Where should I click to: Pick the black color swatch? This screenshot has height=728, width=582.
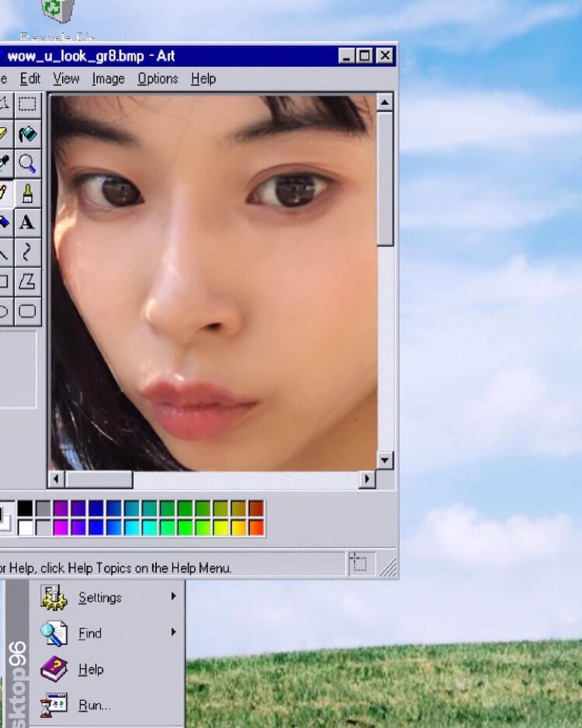click(x=25, y=509)
